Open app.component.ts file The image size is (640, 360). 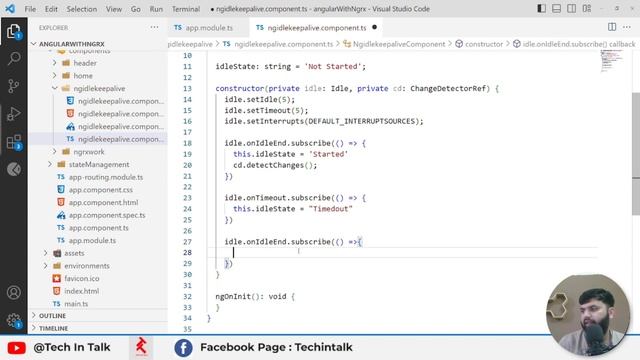pyautogui.click(x=98, y=228)
